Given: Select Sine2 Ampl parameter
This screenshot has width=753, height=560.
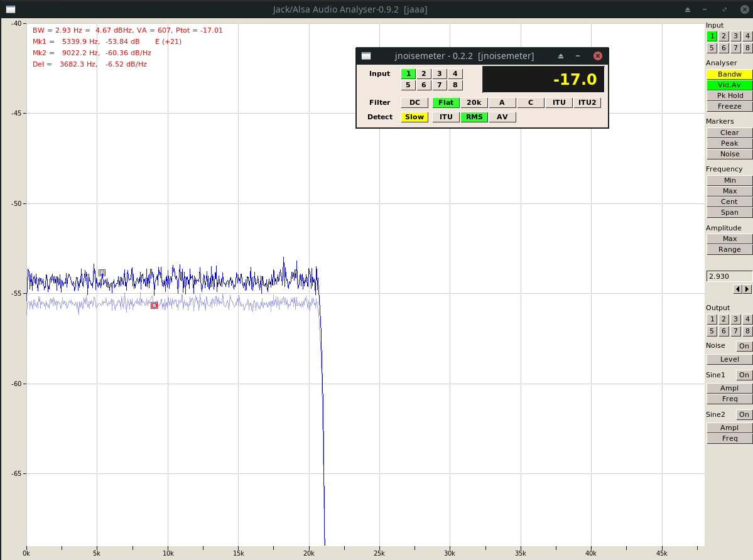Looking at the screenshot, I should [x=730, y=428].
